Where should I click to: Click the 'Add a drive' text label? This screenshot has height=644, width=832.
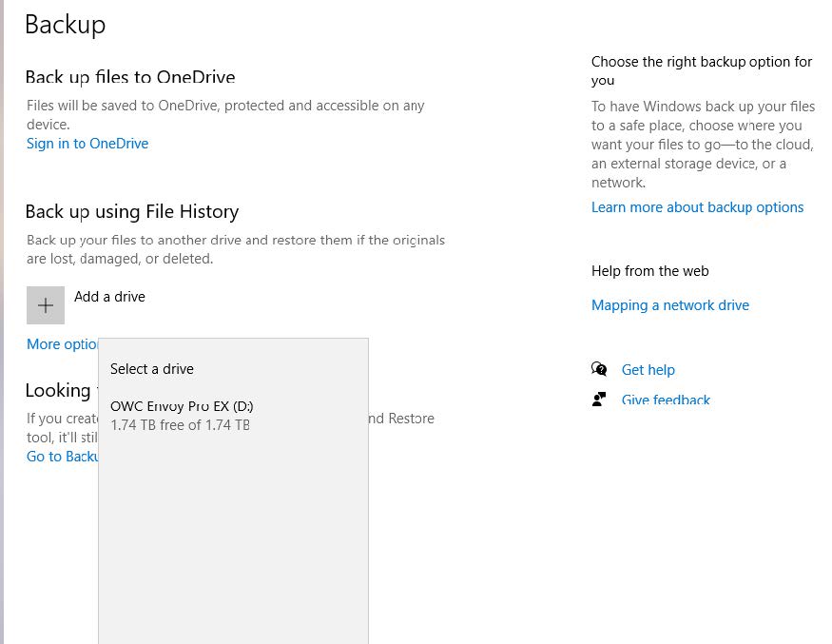tap(109, 297)
